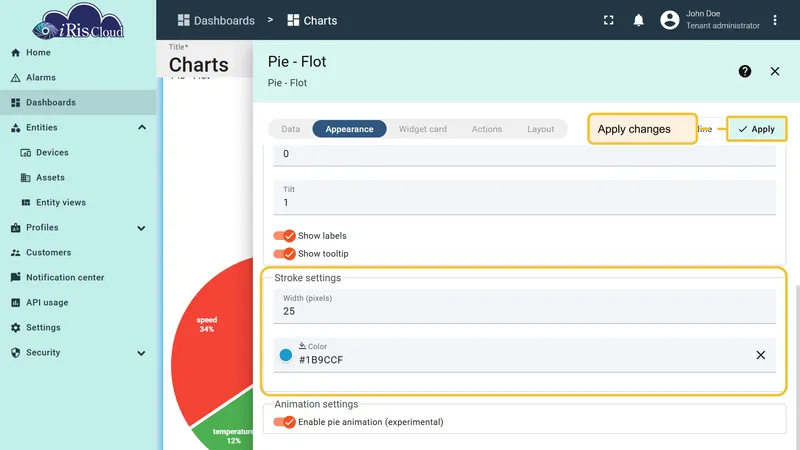Click the Settings gear icon
Image resolution: width=800 pixels, height=450 pixels.
[15, 328]
